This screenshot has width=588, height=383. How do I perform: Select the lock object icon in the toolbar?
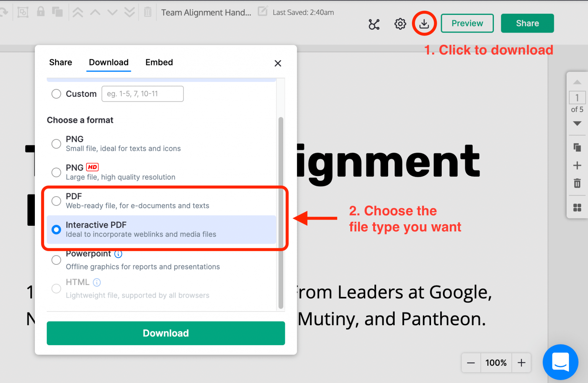41,12
